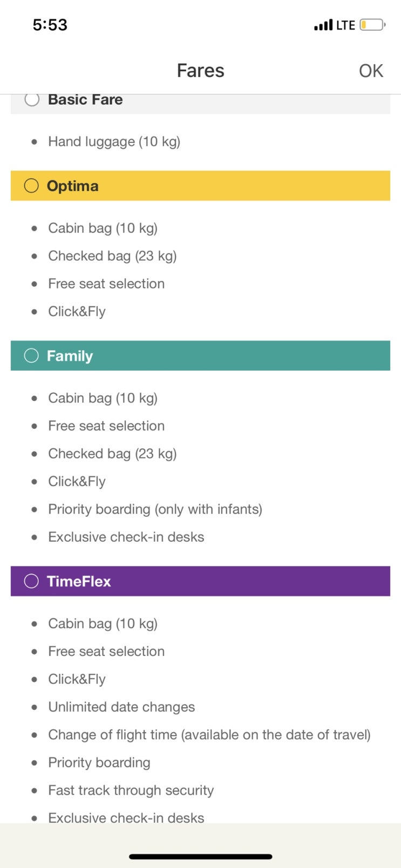This screenshot has height=868, width=401.
Task: Tap the 5:53 clock in status bar
Action: coord(50,25)
